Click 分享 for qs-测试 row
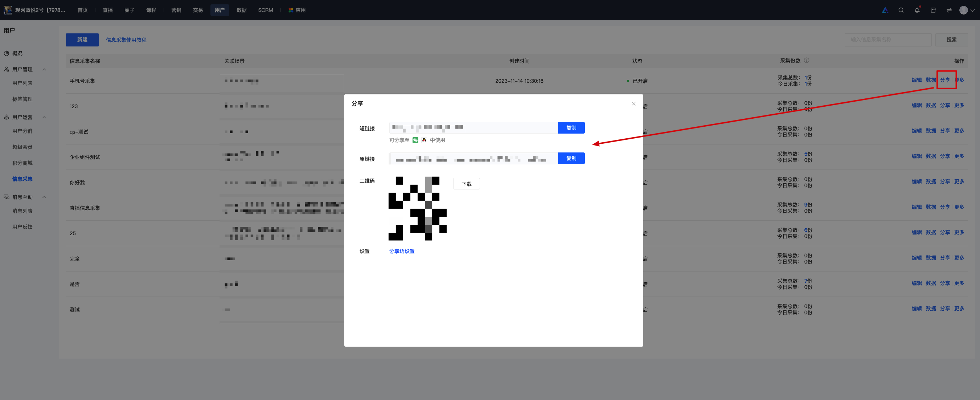This screenshot has width=980, height=400. (x=945, y=131)
